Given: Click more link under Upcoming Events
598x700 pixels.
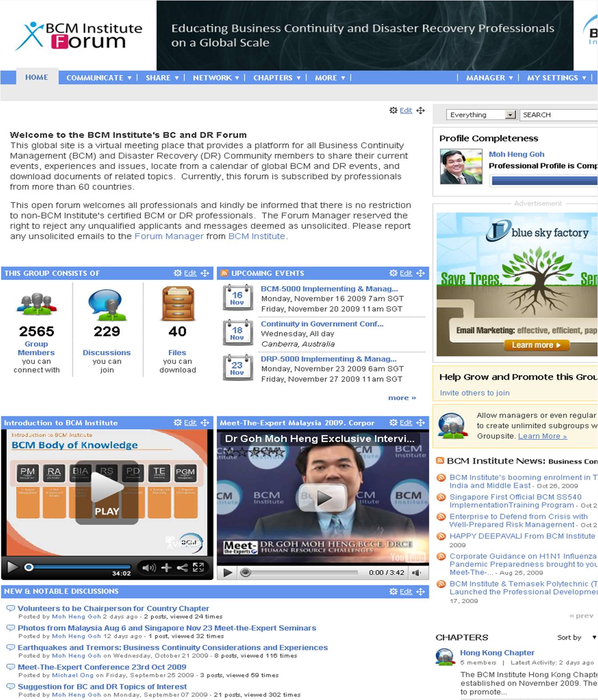Looking at the screenshot, I should pyautogui.click(x=402, y=398).
